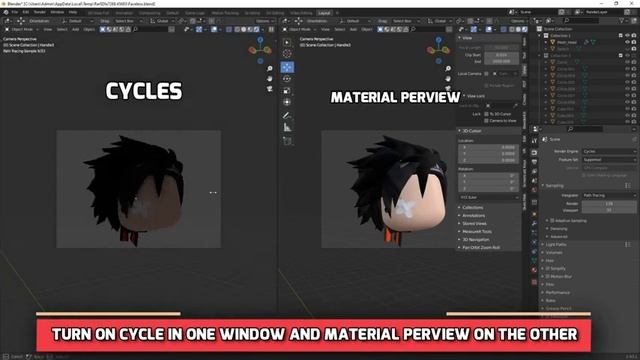The height and width of the screenshot is (360, 640).
Task: Click blue Z axis on left viewport gizmo
Action: pyautogui.click(x=260, y=40)
